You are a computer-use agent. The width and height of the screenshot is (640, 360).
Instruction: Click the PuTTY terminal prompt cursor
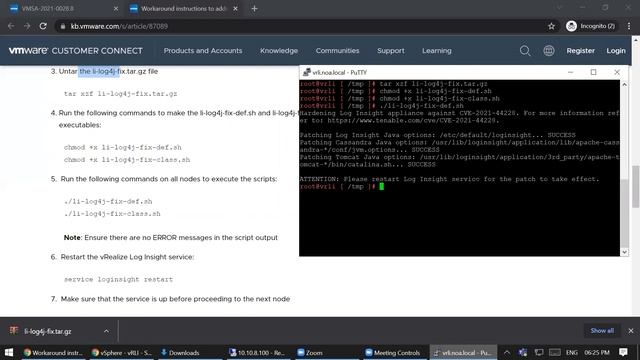tap(382, 187)
